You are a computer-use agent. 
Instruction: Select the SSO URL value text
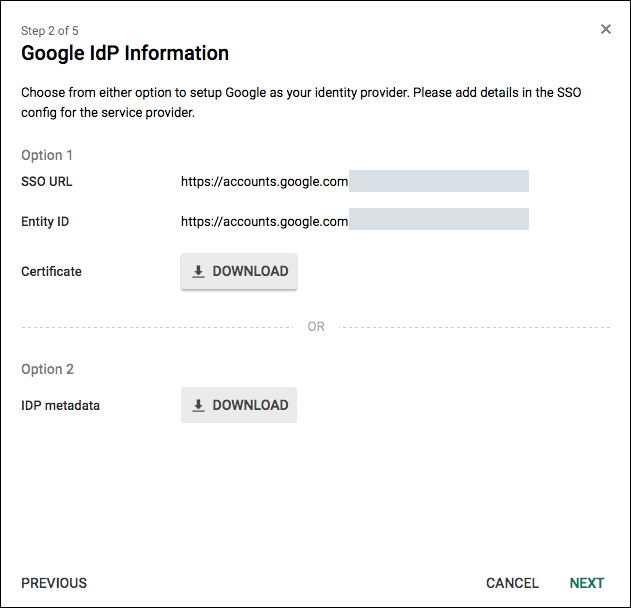coord(264,182)
